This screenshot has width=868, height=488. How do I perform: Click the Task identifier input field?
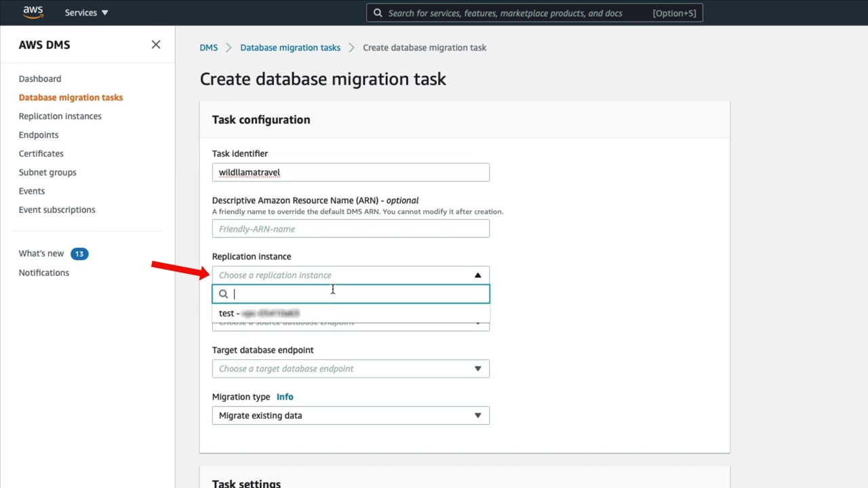pos(351,172)
